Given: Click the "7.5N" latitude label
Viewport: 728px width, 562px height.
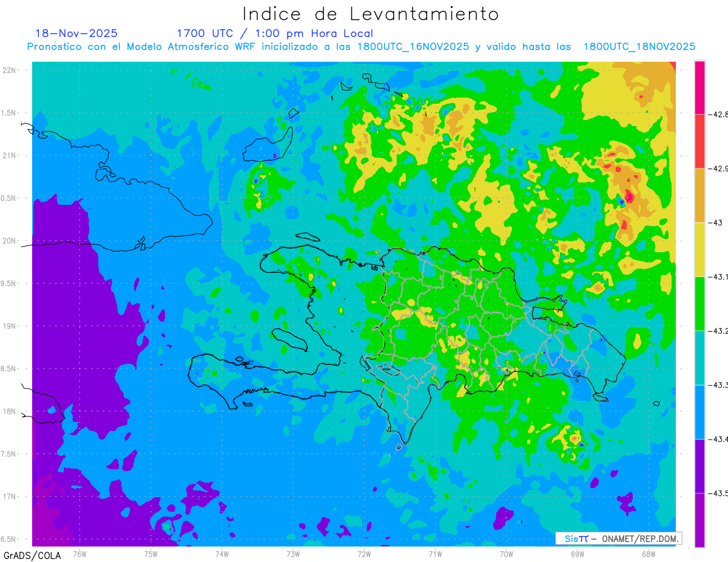Looking at the screenshot, I should pyautogui.click(x=8, y=454).
